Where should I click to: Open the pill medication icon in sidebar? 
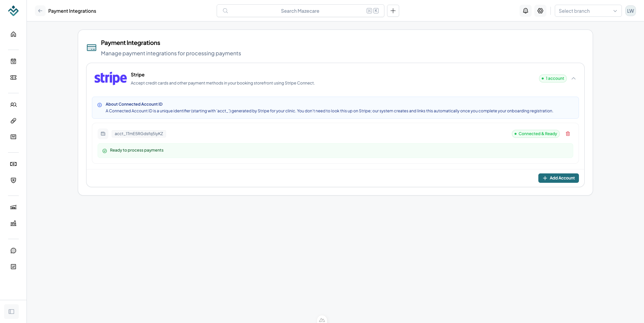pos(13,121)
